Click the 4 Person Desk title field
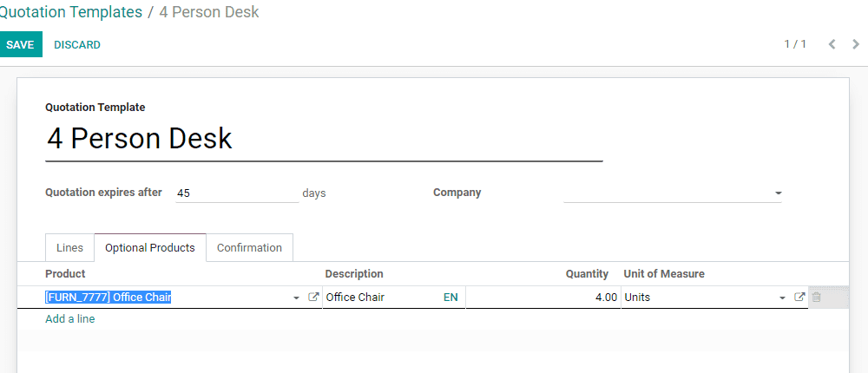Image resolution: width=868 pixels, height=373 pixels. 323,140
